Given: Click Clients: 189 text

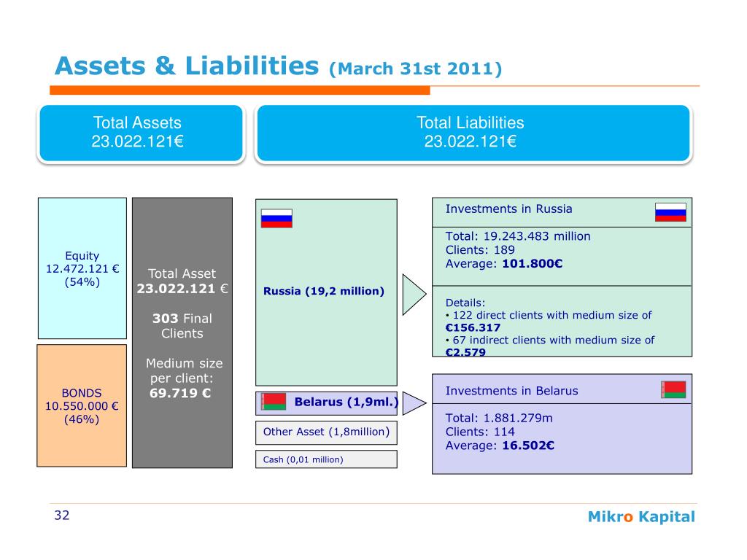Looking at the screenshot, I should pyautogui.click(x=480, y=250).
